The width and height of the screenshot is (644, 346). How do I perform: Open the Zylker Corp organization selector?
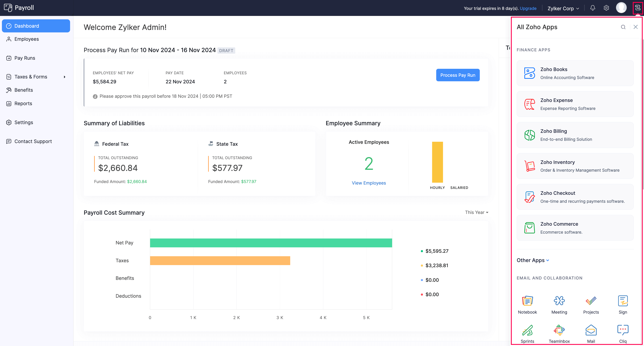click(x=563, y=8)
